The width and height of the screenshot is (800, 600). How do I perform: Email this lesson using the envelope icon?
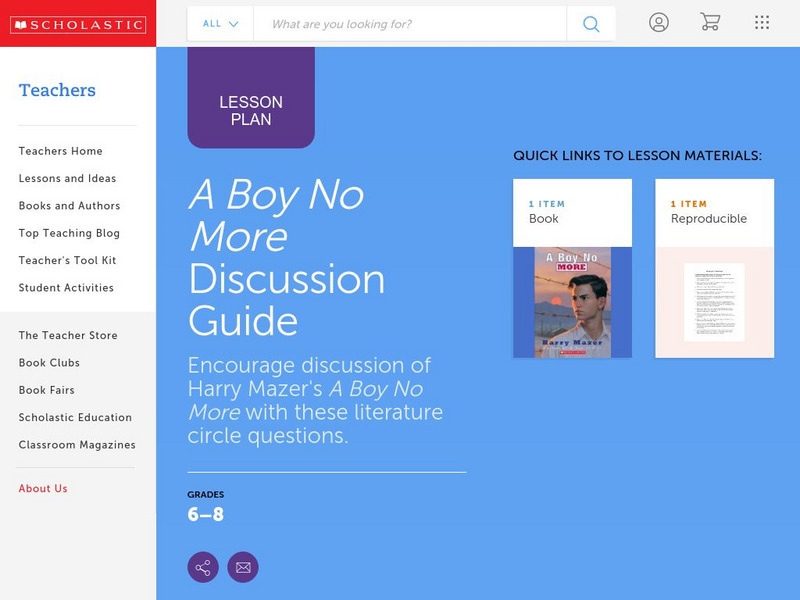click(243, 566)
